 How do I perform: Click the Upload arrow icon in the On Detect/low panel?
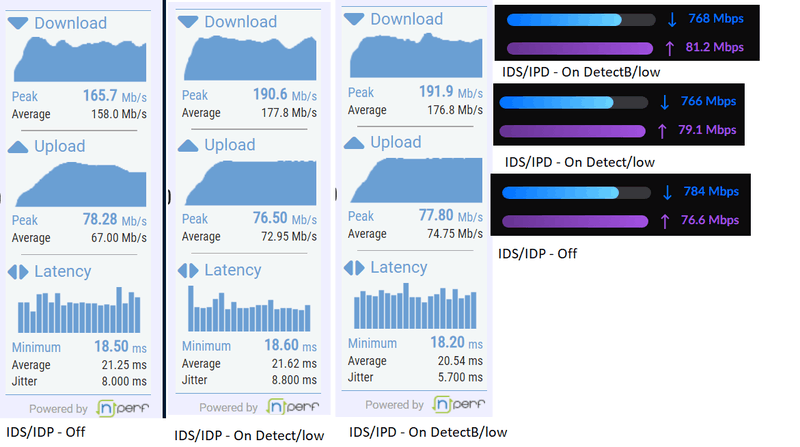pos(188,146)
